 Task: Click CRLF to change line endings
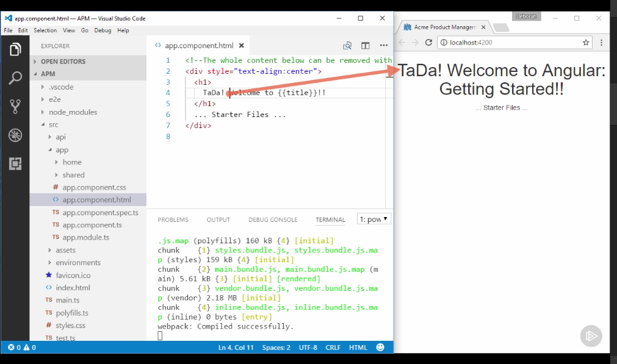click(x=333, y=347)
